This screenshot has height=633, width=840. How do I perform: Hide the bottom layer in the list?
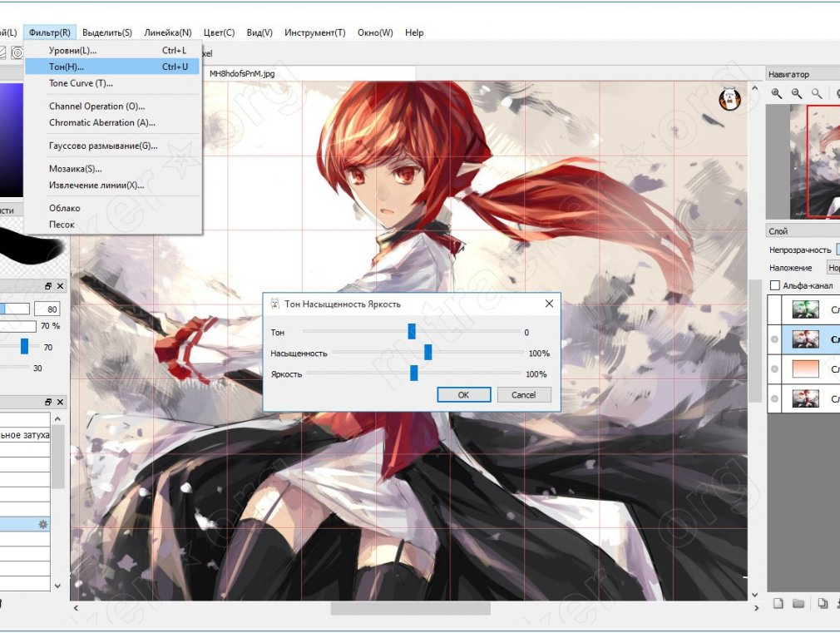[774, 398]
